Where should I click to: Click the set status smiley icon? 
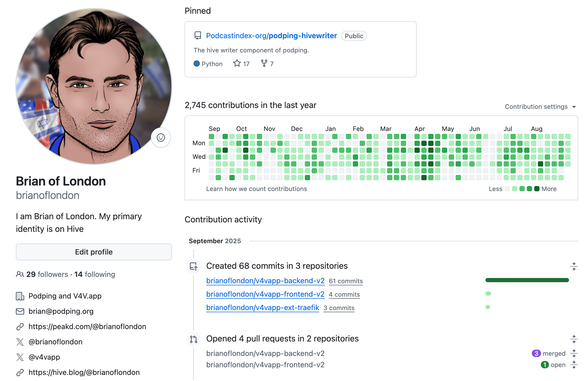click(x=161, y=138)
